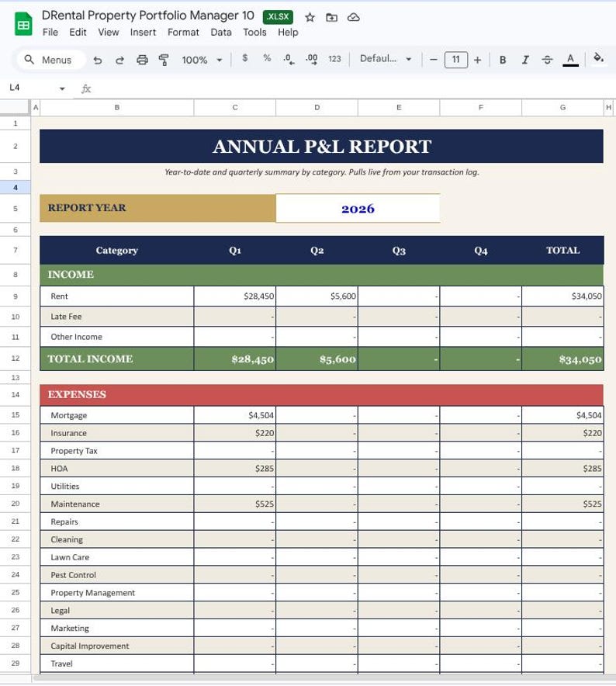Open the text color picker

[570, 60]
